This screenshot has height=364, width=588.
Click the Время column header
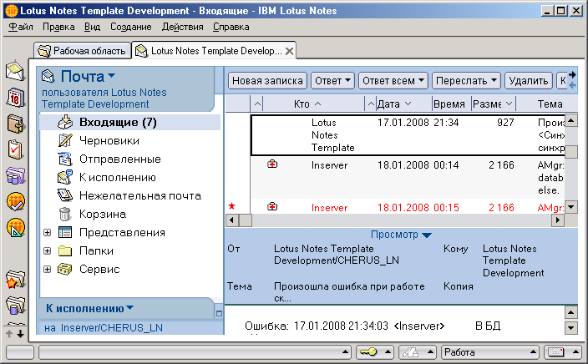pos(451,104)
